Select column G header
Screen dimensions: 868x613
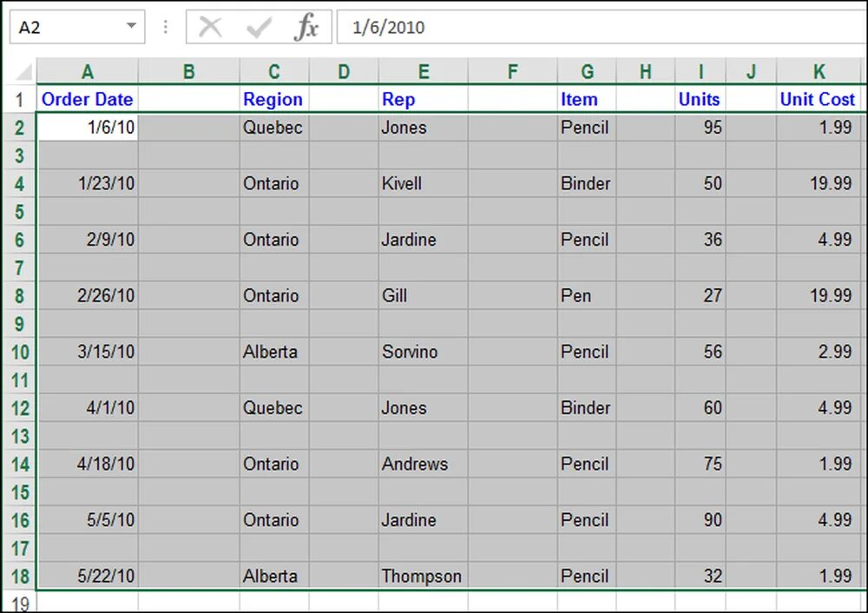tap(587, 71)
